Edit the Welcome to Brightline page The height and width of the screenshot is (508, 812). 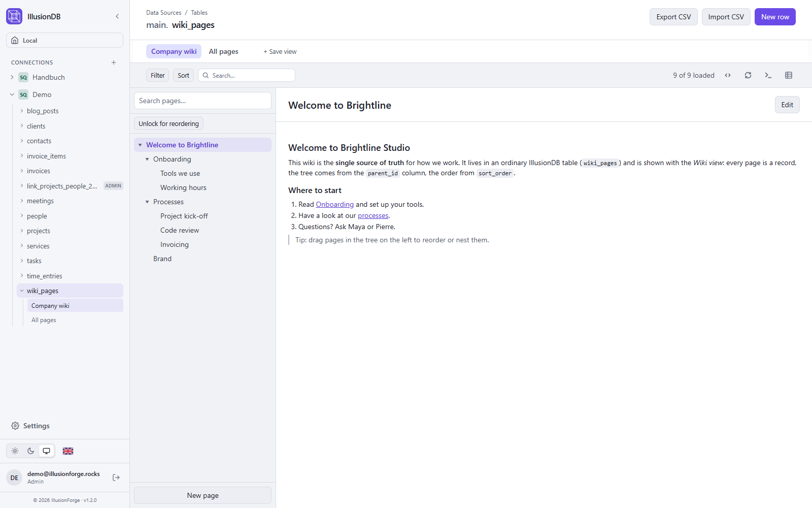(x=787, y=105)
